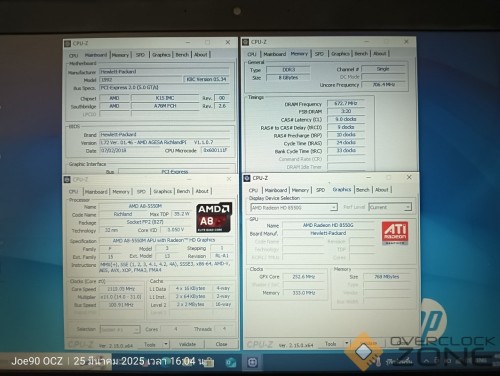Screen dimensions: 500x376
Task: Click the Validate button
Action: pos(187,344)
